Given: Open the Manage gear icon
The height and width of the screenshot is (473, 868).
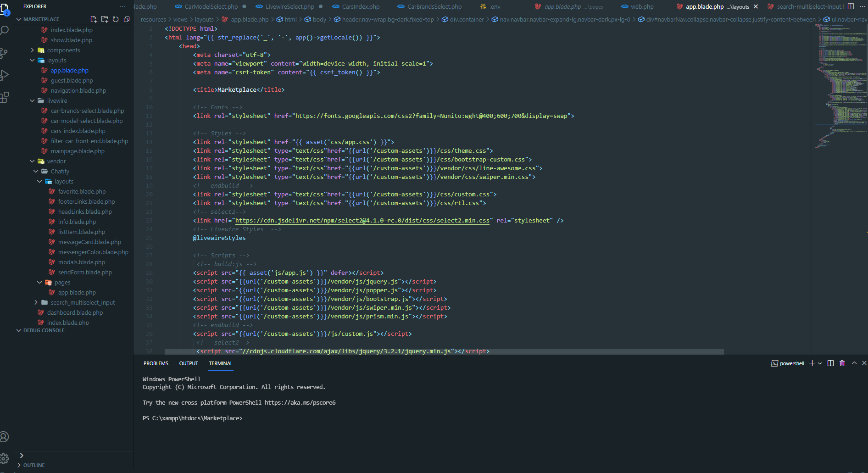Looking at the screenshot, I should coord(5,458).
